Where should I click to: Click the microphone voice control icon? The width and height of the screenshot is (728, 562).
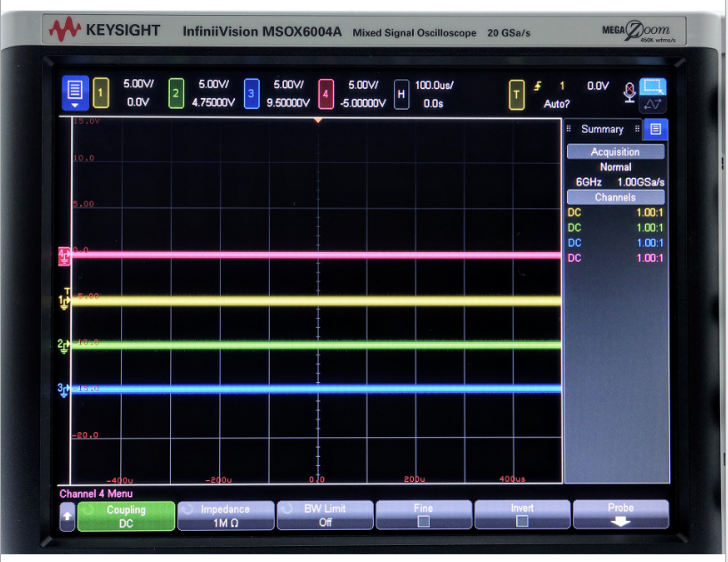point(629,92)
